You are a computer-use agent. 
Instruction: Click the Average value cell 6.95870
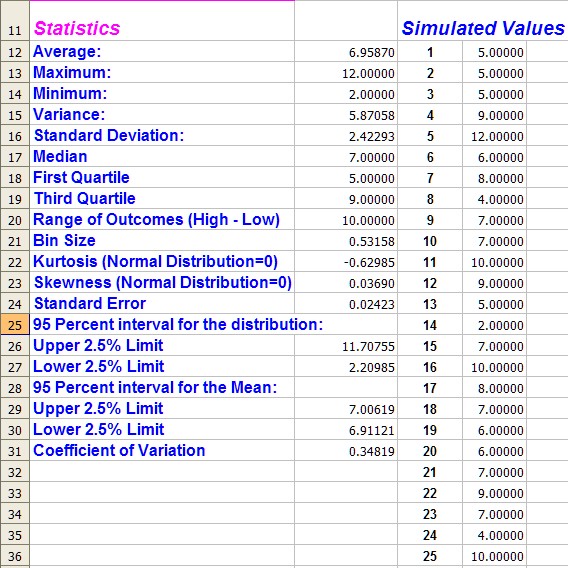pyautogui.click(x=346, y=51)
